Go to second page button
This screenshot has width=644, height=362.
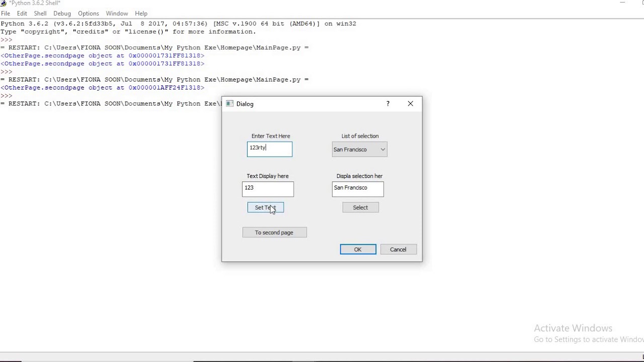[274, 233]
